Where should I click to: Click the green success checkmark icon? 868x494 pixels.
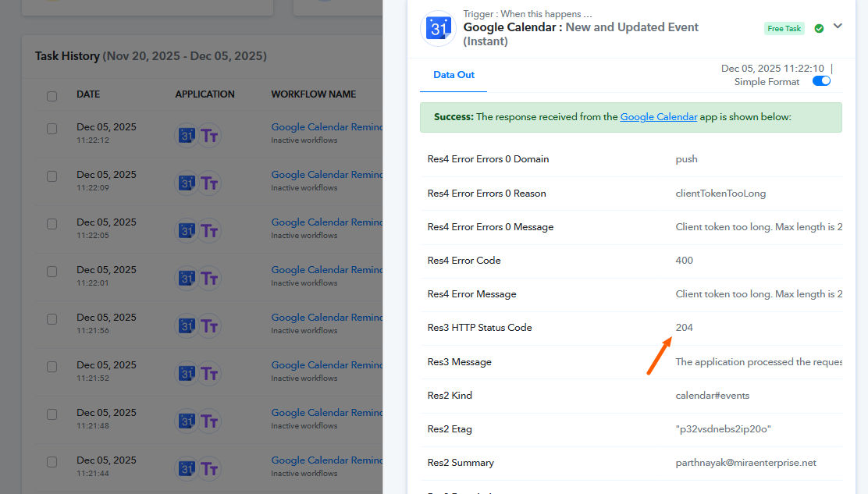(819, 29)
